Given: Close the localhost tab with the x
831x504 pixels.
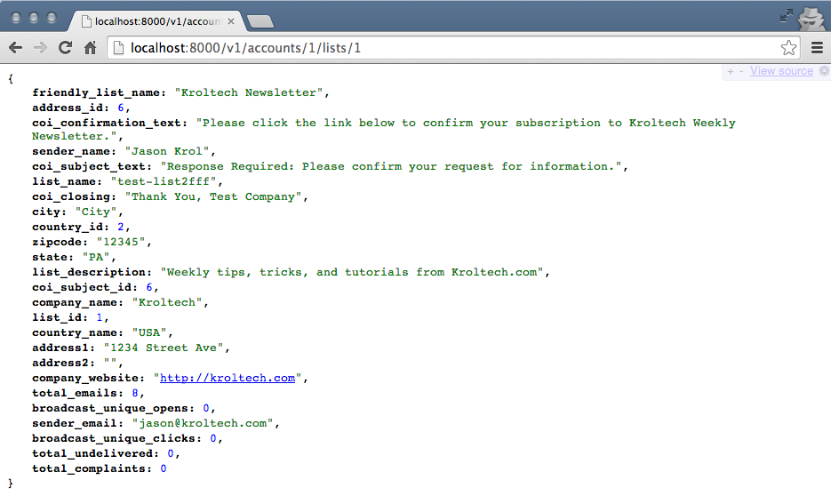Looking at the screenshot, I should (231, 21).
